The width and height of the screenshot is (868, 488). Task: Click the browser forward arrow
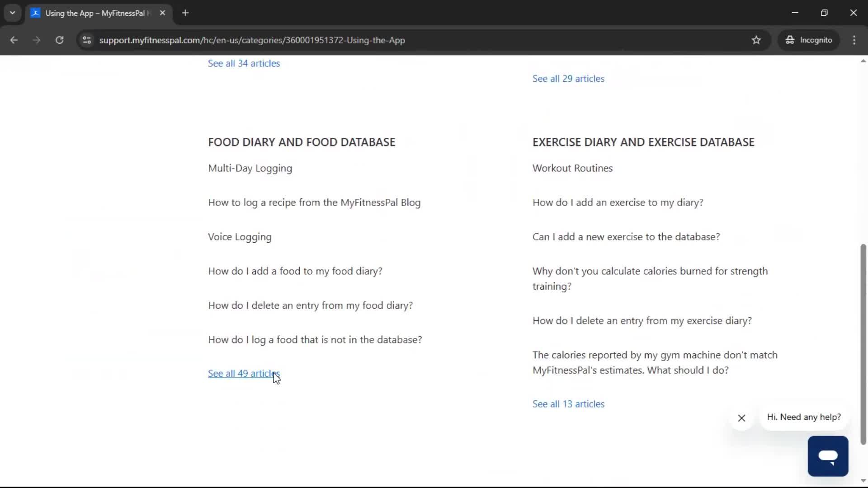pos(37,40)
